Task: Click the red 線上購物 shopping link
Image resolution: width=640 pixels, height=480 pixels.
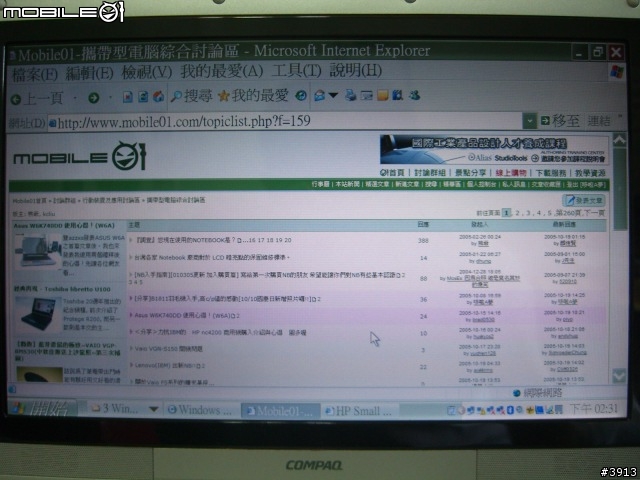Action: click(511, 173)
